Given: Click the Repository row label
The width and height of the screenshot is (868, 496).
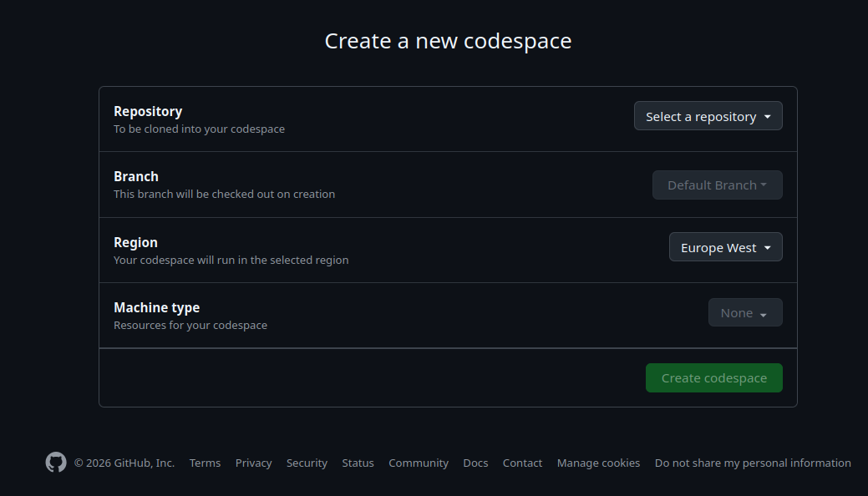Looking at the screenshot, I should [x=148, y=111].
